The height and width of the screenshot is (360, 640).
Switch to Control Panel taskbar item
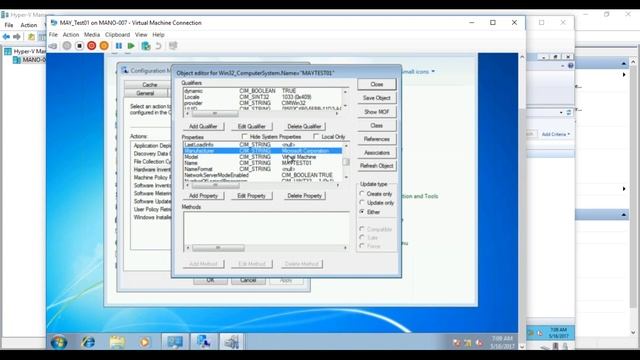[x=175, y=342]
